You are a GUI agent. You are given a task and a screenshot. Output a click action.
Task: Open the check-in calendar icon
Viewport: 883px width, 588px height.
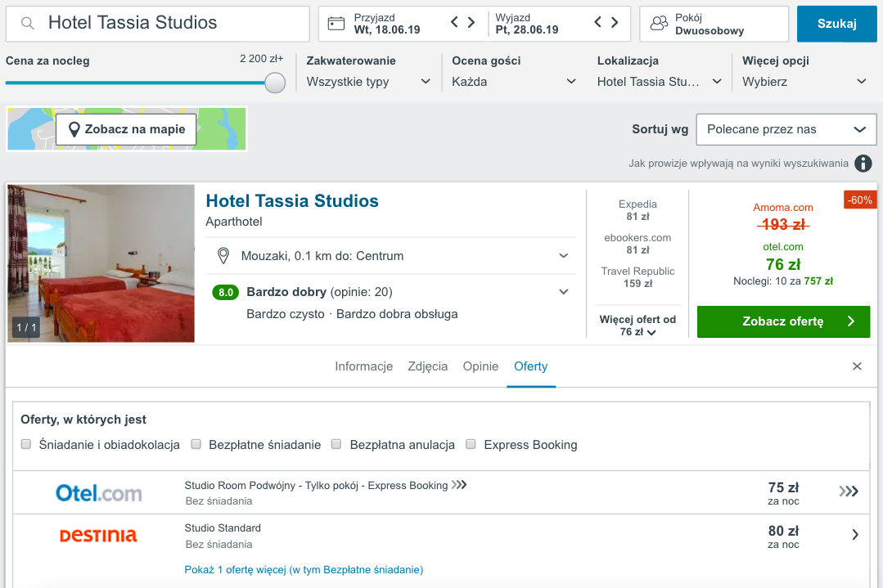(336, 24)
